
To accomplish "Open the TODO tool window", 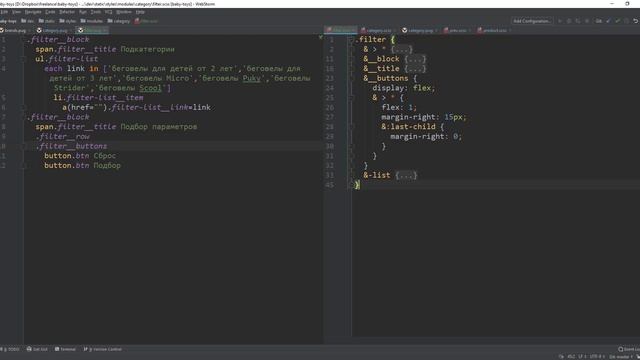I will (x=11, y=349).
